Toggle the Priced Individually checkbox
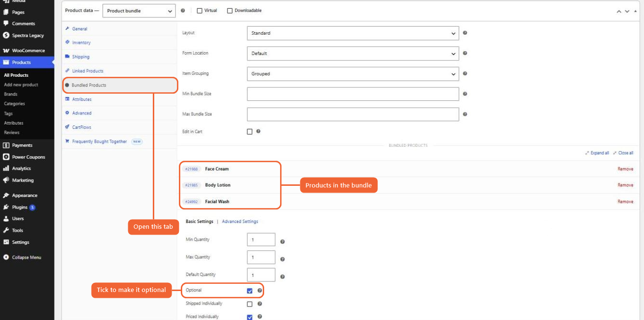 click(x=250, y=317)
